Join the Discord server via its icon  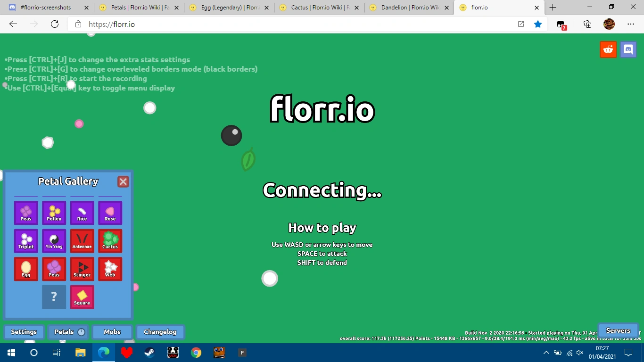point(628,49)
